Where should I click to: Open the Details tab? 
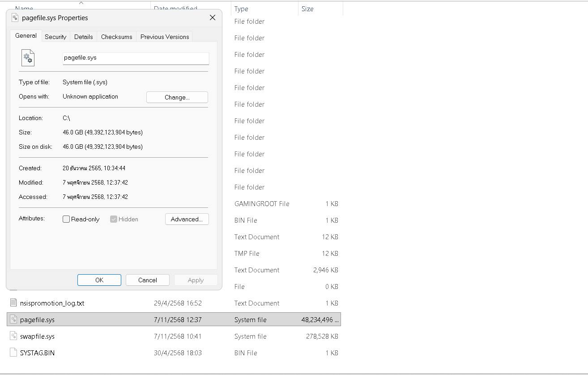[x=84, y=37]
